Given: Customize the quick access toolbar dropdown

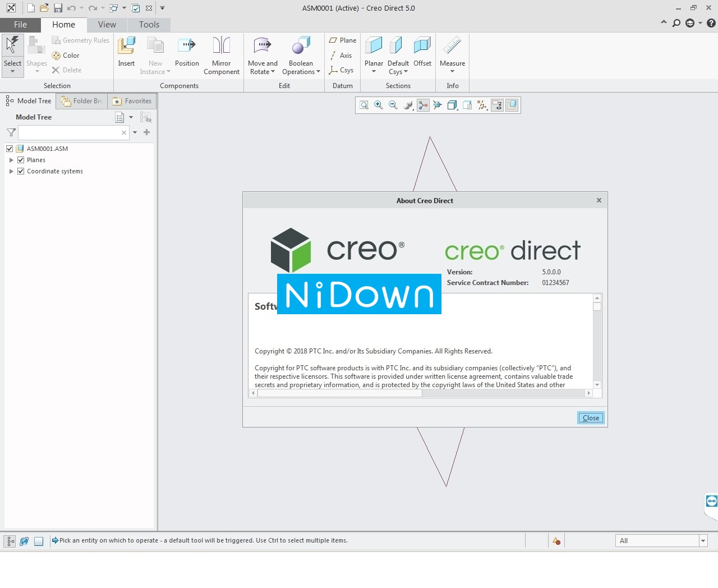Looking at the screenshot, I should point(163,8).
